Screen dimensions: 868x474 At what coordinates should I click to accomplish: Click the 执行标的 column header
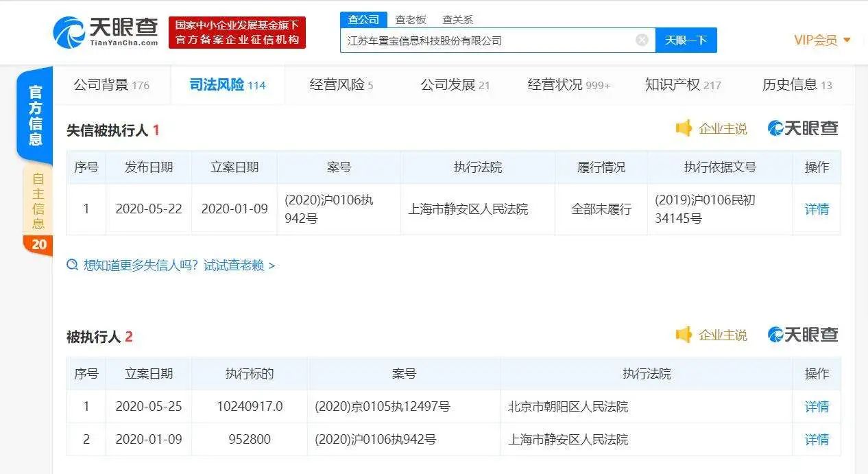coord(250,374)
